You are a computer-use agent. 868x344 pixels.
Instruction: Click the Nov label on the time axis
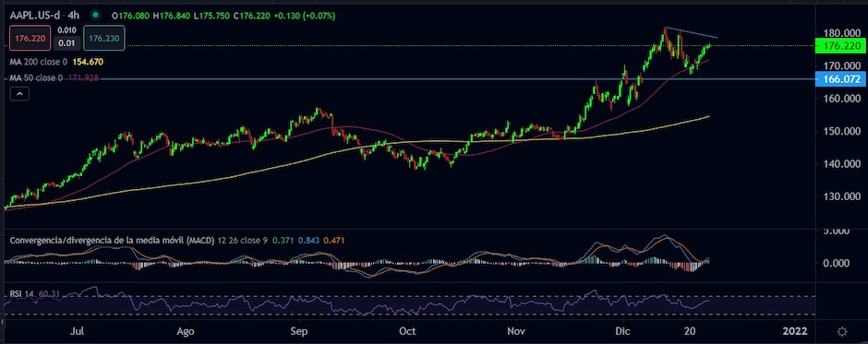point(516,331)
